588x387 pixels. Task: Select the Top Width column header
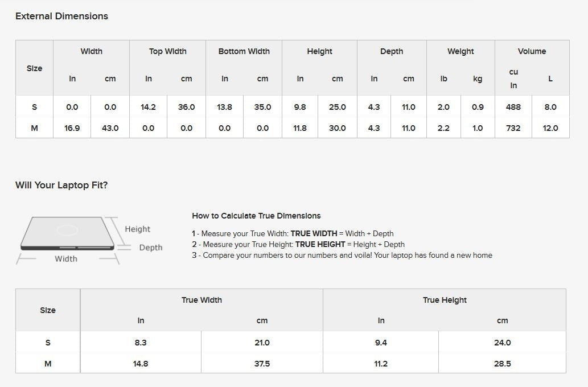(167, 51)
